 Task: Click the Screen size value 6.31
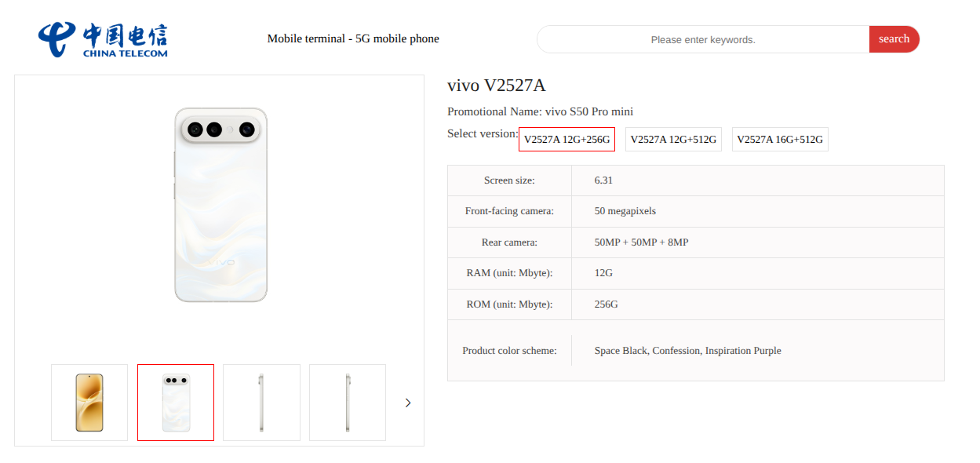pyautogui.click(x=603, y=180)
